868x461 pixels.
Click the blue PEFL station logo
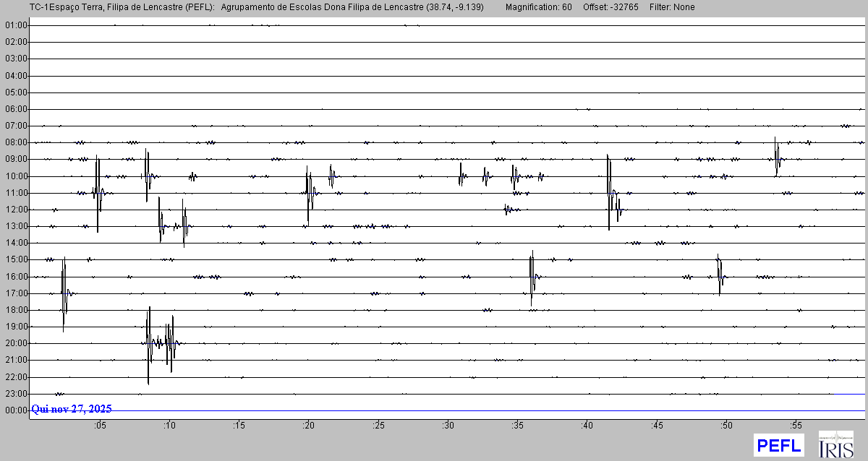[x=778, y=445]
